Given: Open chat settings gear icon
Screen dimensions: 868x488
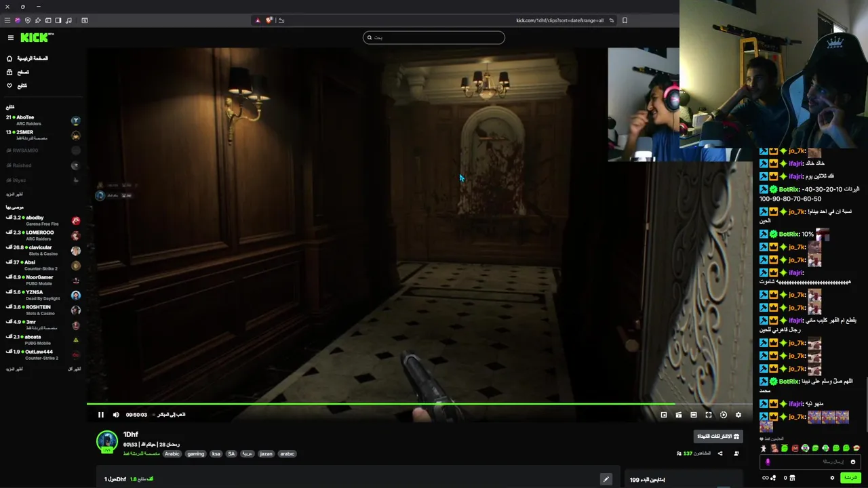Looking at the screenshot, I should (x=832, y=478).
